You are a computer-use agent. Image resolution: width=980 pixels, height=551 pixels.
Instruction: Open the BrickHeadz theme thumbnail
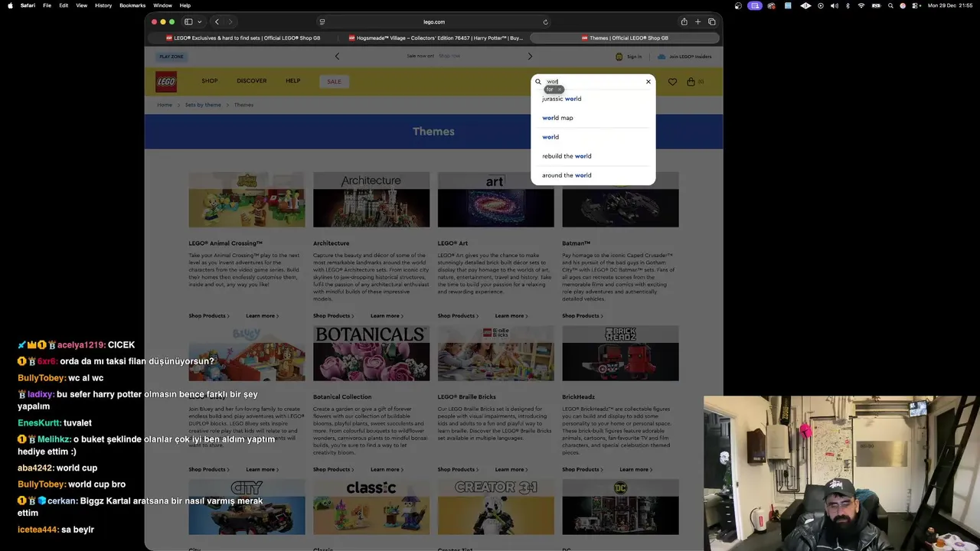tap(620, 354)
